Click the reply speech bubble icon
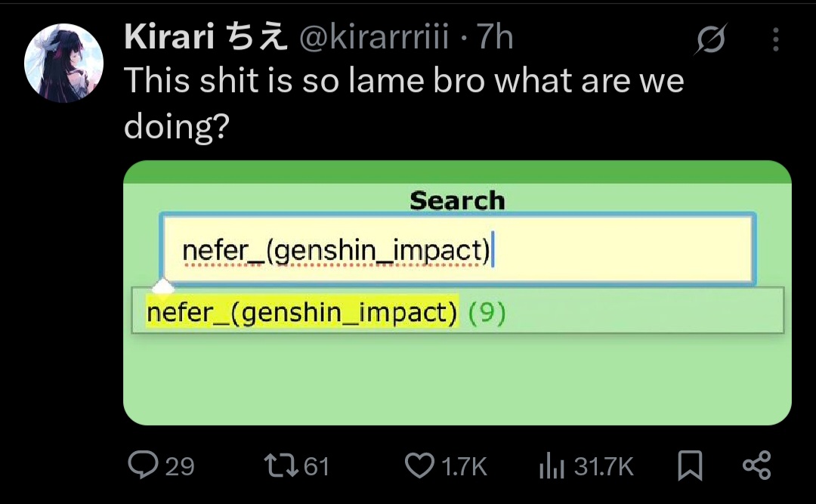The height and width of the screenshot is (504, 816). 142,465
